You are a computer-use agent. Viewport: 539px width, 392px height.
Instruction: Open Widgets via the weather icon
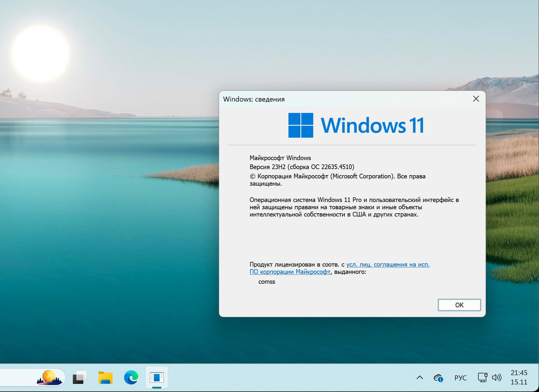[x=49, y=377]
